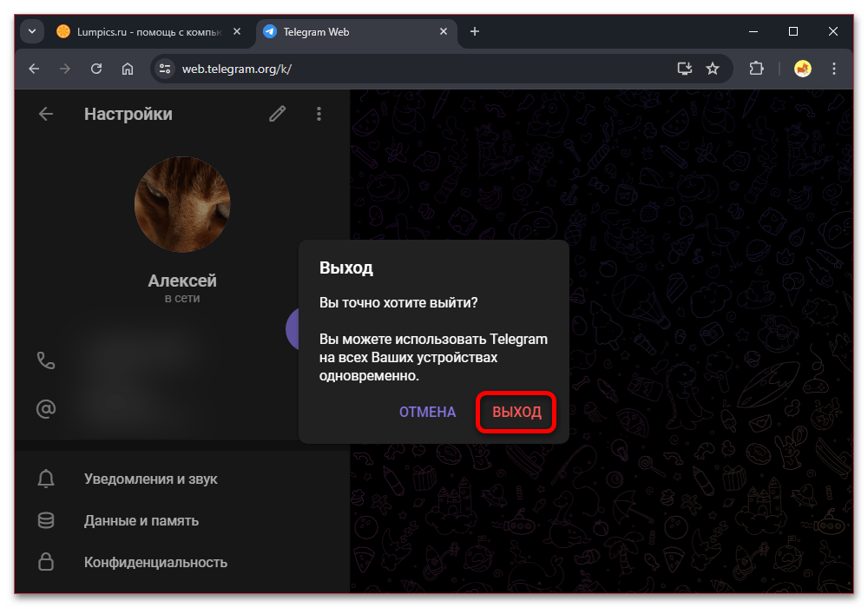Click the back arrow beside Настройки
This screenshot has height=608, width=868.
click(x=46, y=114)
